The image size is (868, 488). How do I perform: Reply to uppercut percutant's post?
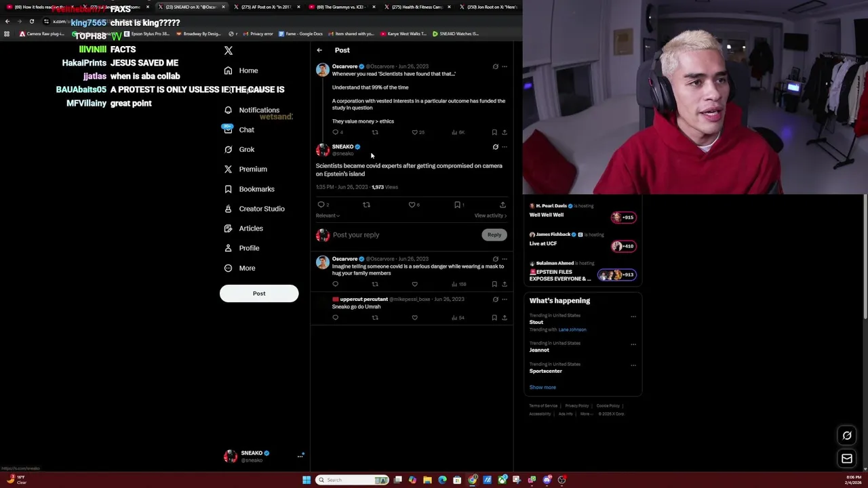335,317
